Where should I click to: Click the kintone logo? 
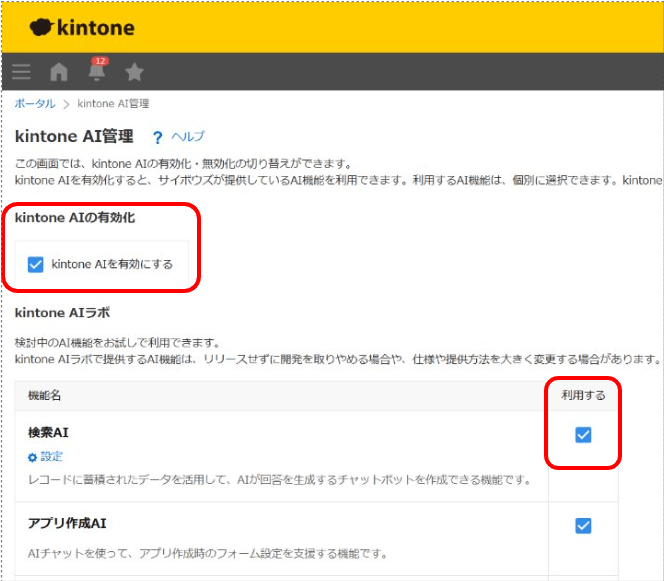82,28
